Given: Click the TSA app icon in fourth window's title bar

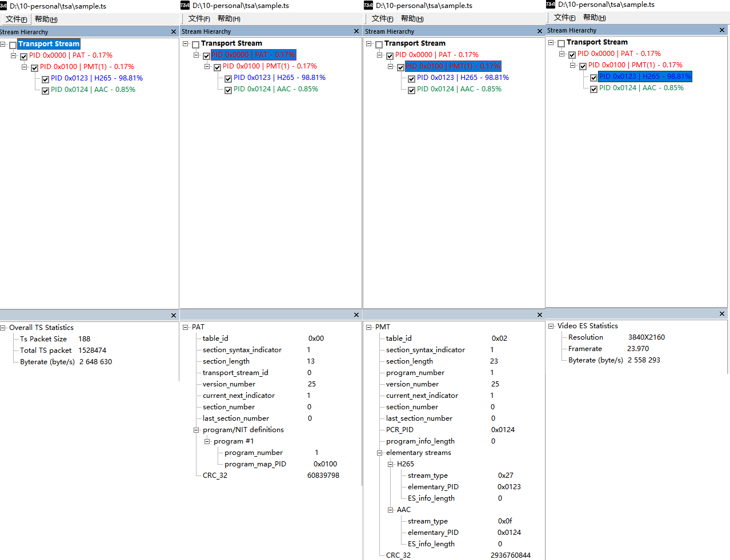Looking at the screenshot, I should pos(549,5).
